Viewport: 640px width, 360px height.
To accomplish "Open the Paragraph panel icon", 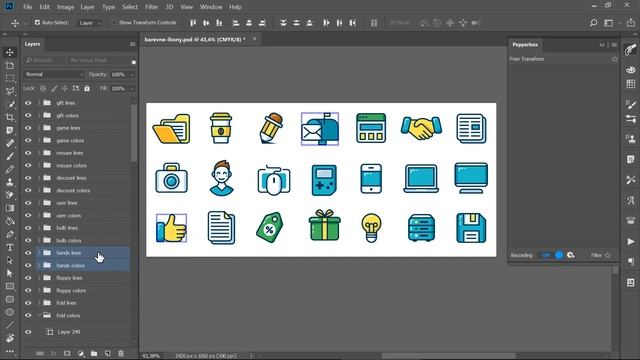I will pyautogui.click(x=631, y=262).
